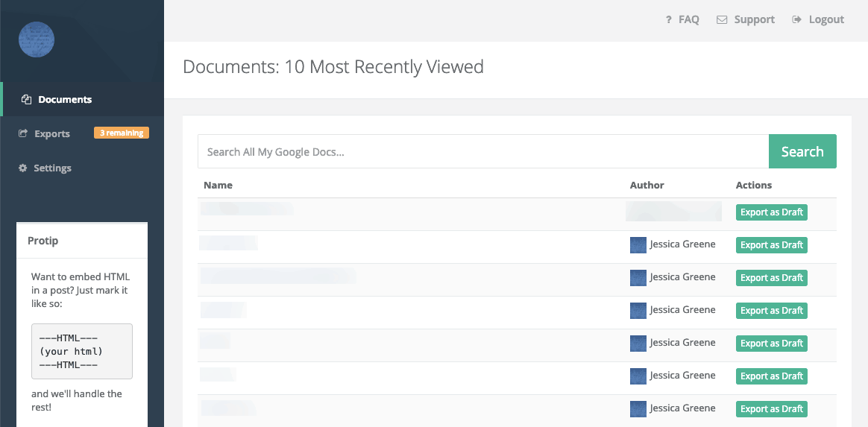Export the last visible document as draft
This screenshot has width=868, height=427.
pos(771,409)
